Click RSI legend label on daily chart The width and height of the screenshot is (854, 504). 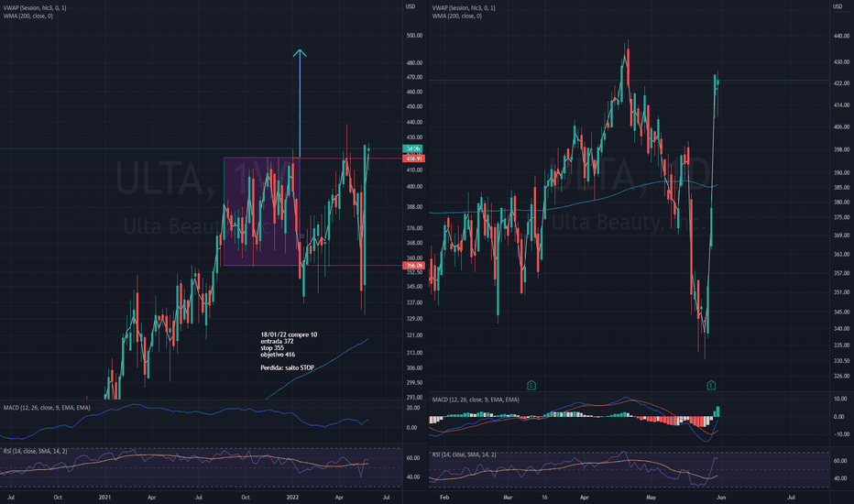[464, 455]
